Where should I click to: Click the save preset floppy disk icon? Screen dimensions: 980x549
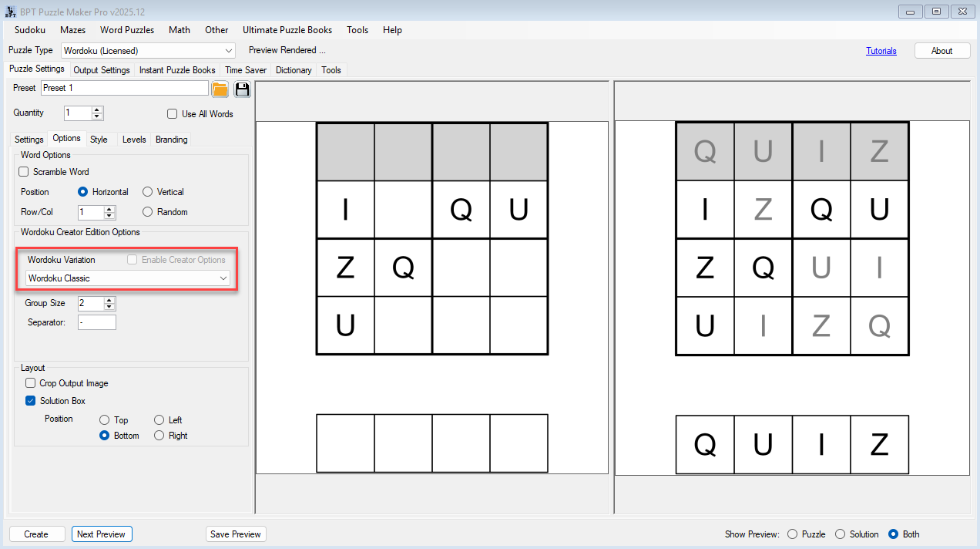(242, 89)
